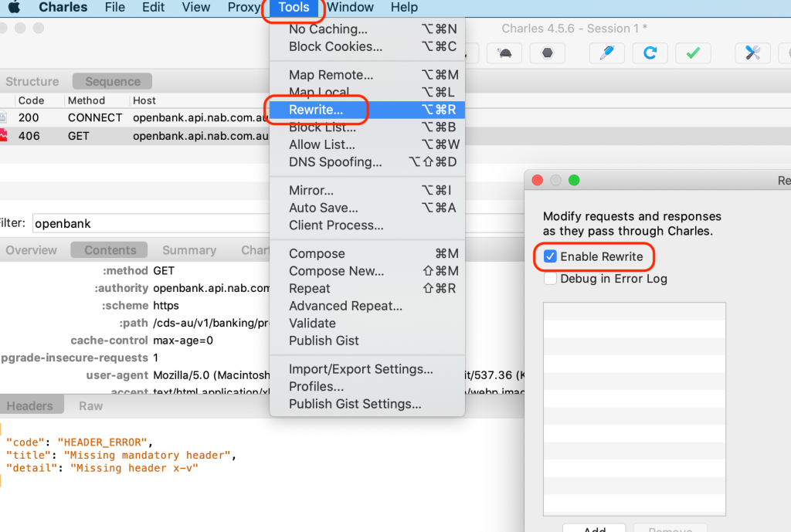This screenshot has height=532, width=791.
Task: Choose Validate in Tools menu
Action: 367,324
